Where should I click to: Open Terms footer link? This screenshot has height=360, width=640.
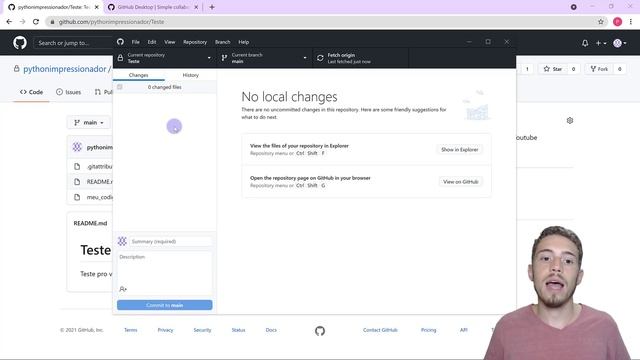pyautogui.click(x=131, y=330)
